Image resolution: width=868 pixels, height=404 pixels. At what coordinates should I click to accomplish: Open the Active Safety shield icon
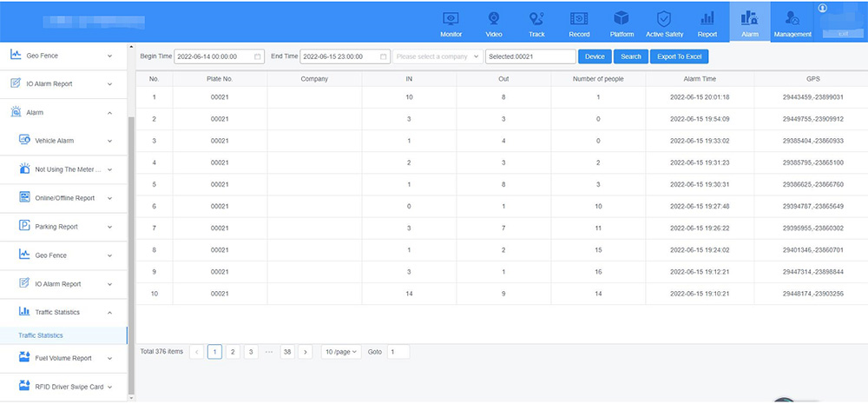664,19
